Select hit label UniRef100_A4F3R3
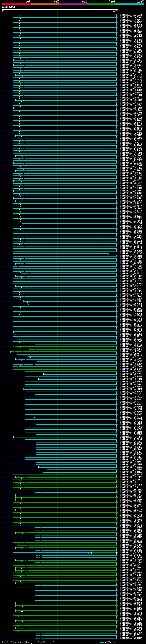 (x=131, y=50)
